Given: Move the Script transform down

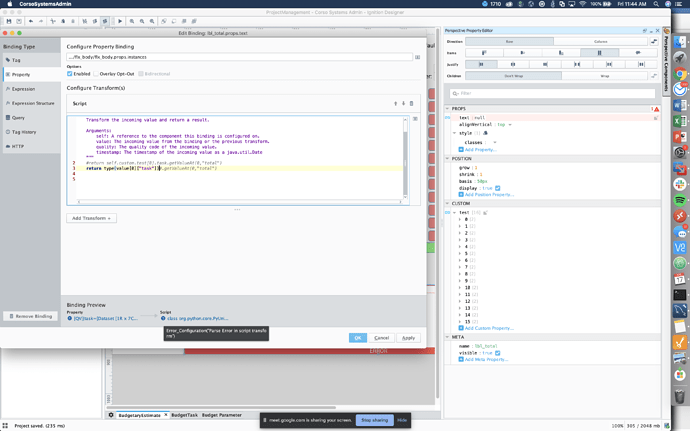Looking at the screenshot, I should (x=403, y=103).
